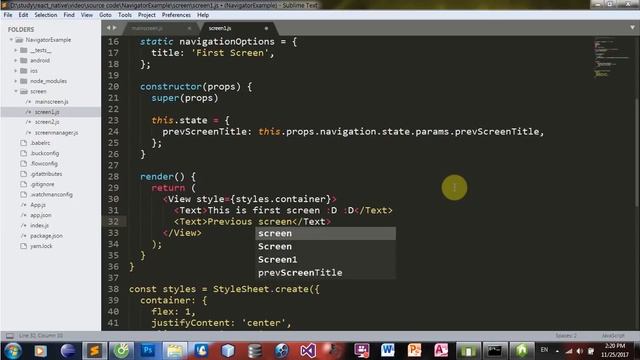This screenshot has width=640, height=360.
Task: Open the Project menu
Action: [x=147, y=15]
